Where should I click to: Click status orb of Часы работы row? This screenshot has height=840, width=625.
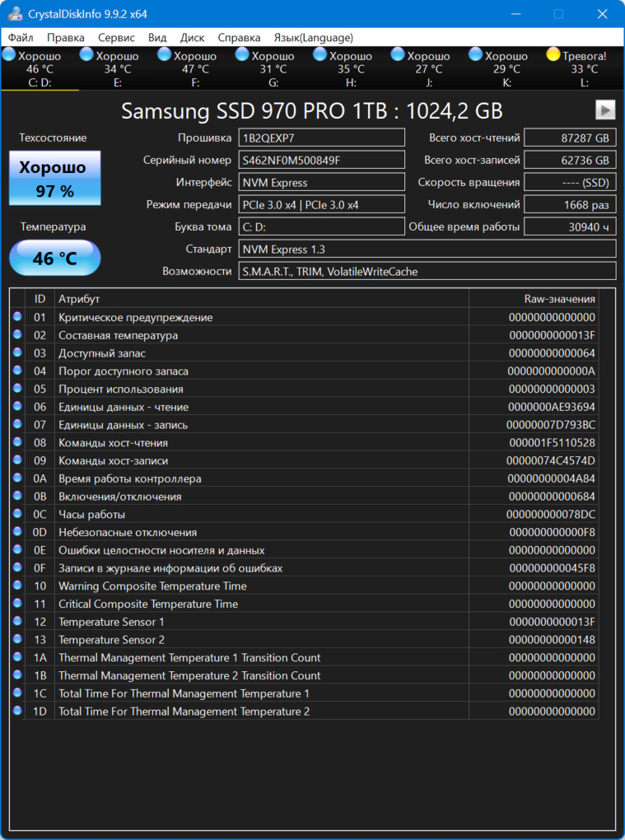(x=17, y=514)
